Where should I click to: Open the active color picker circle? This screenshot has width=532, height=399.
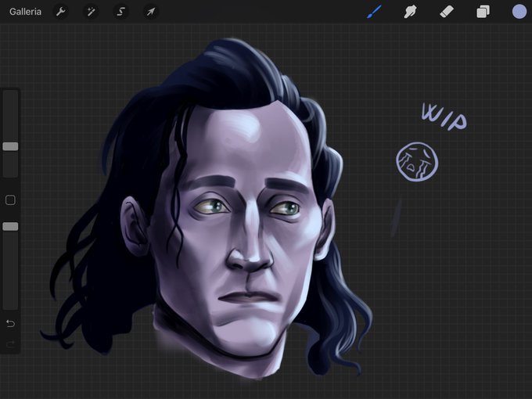click(519, 12)
